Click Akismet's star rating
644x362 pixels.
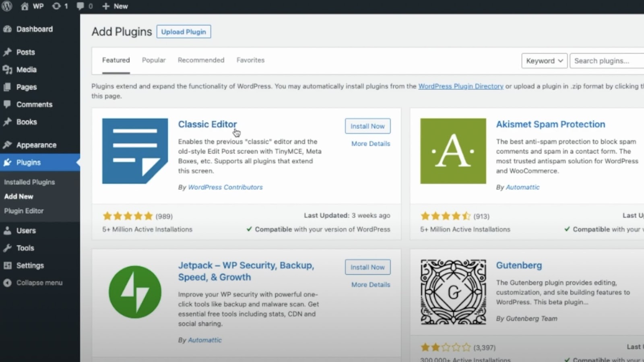click(x=446, y=216)
